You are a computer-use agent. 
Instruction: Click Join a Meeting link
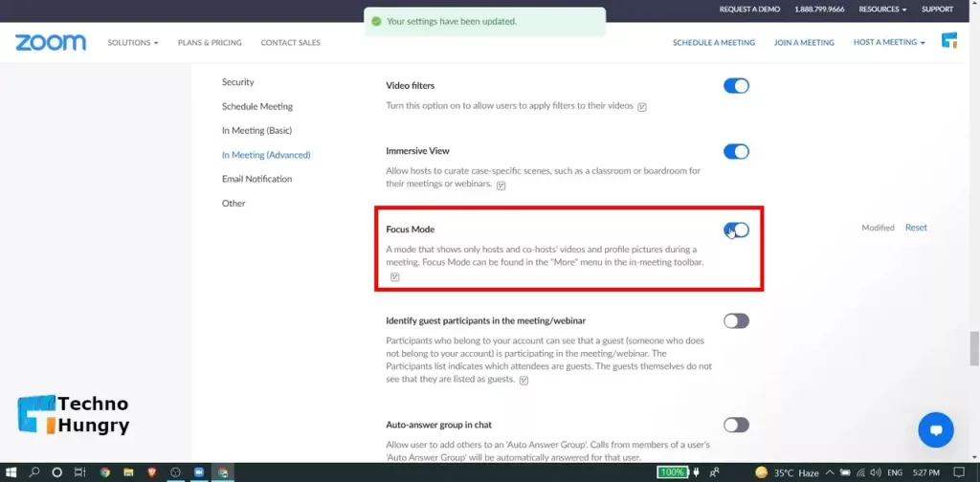[x=804, y=42]
